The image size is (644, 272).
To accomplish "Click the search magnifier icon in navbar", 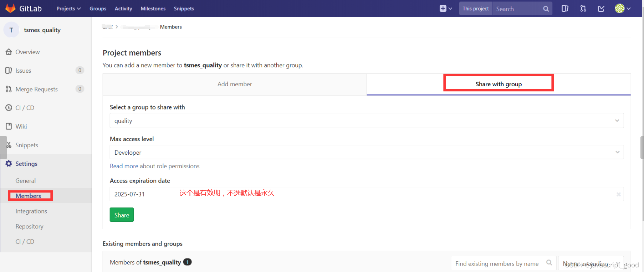I will (x=546, y=9).
